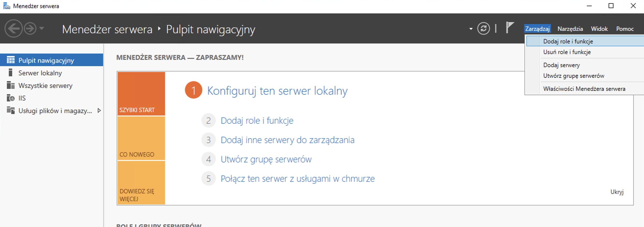Click the forward navigation arrow
Screen dimensions: 644x227
tap(29, 29)
